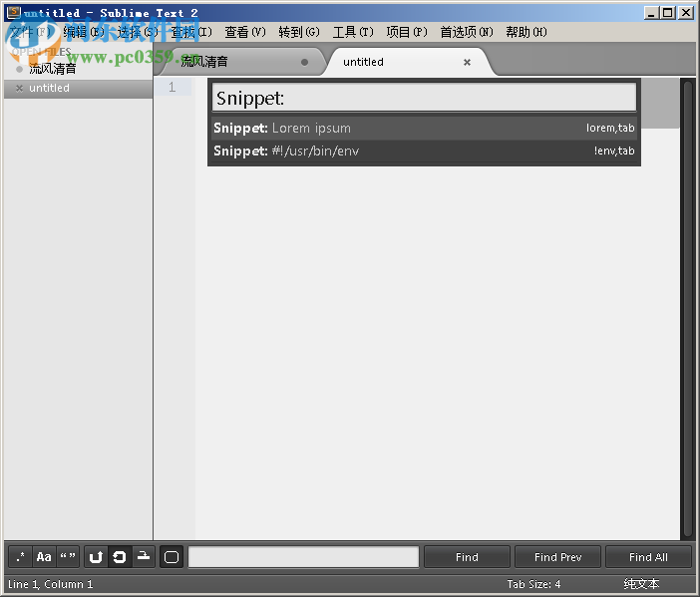Click the Sublime Text title bar icon
The image size is (700, 597).
tap(13, 12)
